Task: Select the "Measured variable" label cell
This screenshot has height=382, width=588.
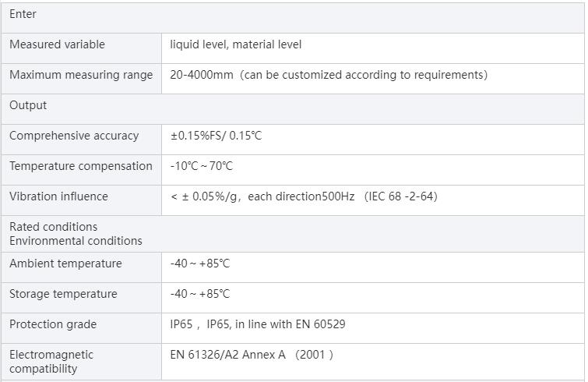Action: coord(57,44)
